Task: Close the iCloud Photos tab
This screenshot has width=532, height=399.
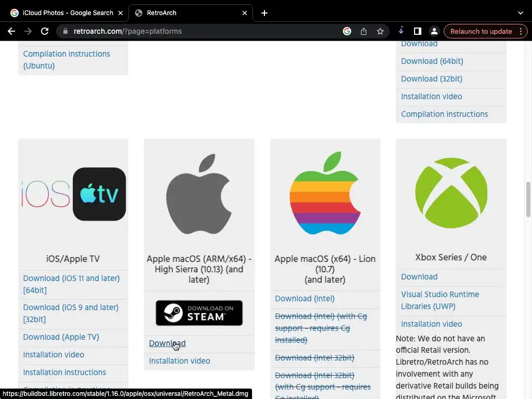Action: tap(121, 13)
